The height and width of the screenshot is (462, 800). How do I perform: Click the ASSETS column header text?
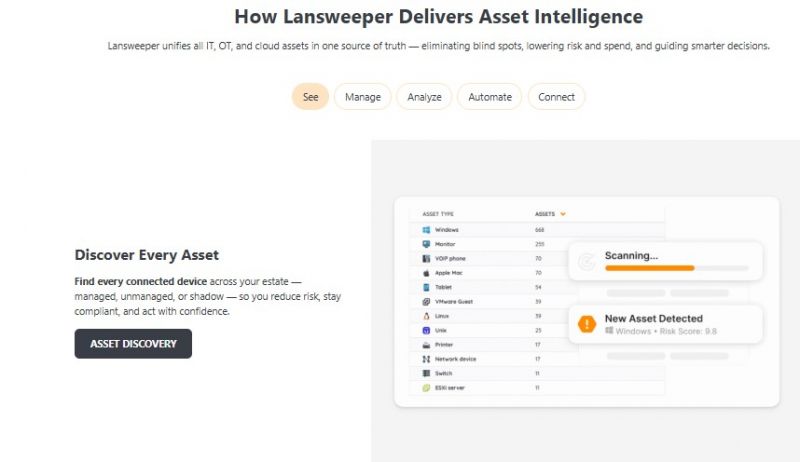[x=544, y=214]
